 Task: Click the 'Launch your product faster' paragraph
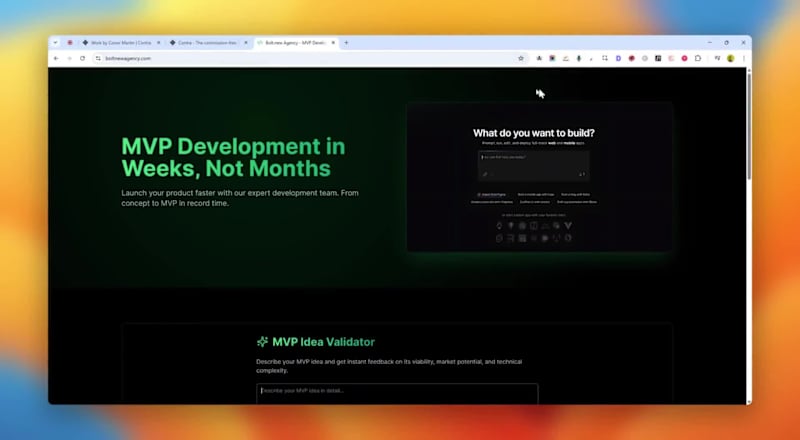coord(240,198)
